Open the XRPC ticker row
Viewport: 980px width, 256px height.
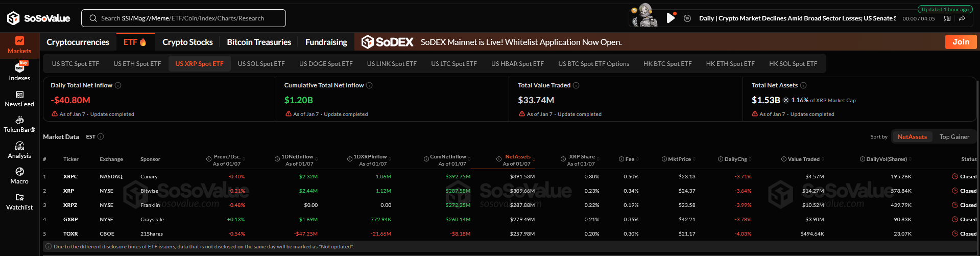click(x=509, y=176)
